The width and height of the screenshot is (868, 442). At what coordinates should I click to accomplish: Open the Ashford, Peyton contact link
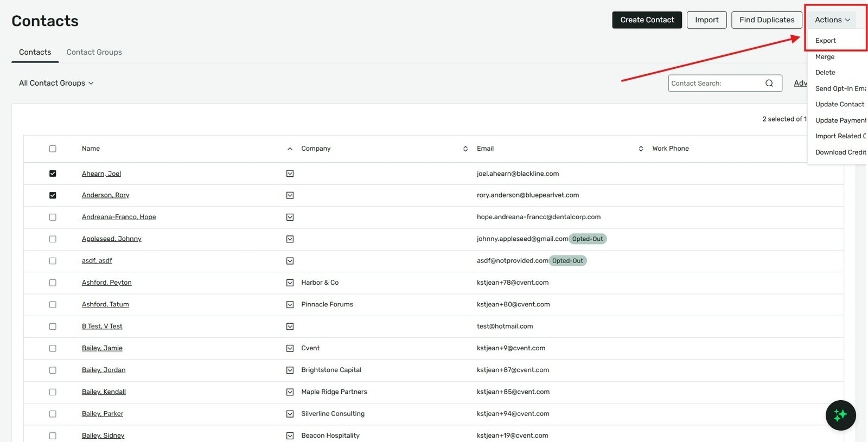pos(106,283)
